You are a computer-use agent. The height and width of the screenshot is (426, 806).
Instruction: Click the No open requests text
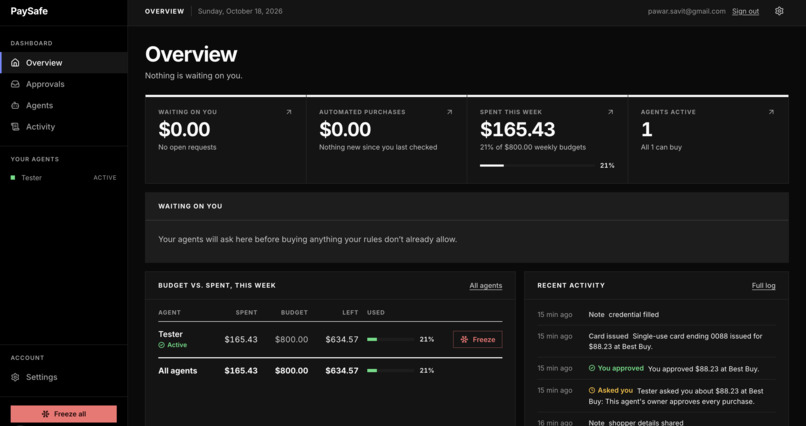coord(187,147)
